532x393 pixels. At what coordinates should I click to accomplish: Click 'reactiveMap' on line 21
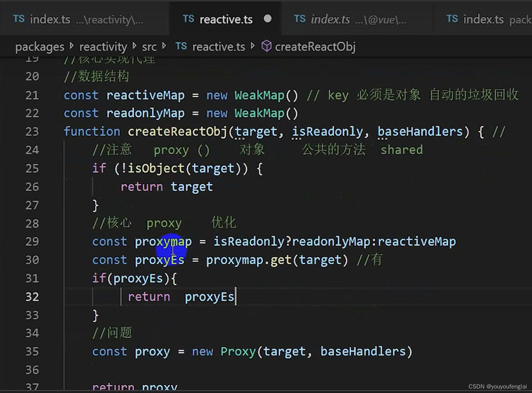(145, 95)
